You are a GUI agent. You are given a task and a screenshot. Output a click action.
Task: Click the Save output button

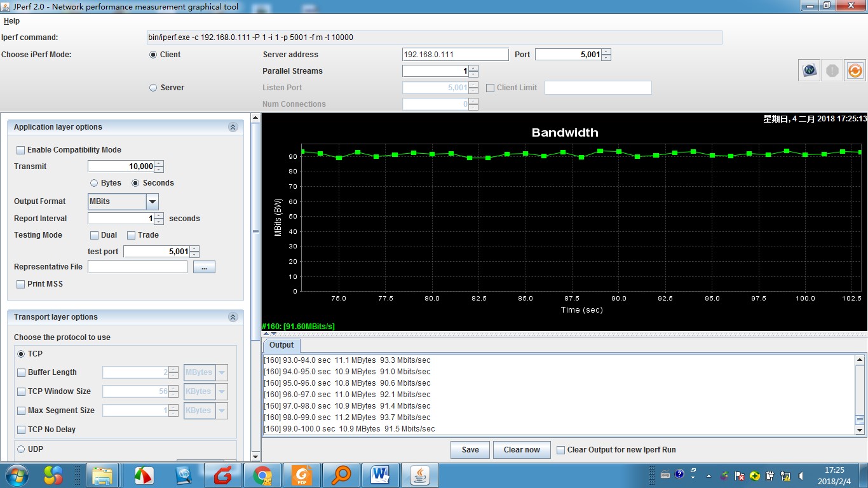pos(470,450)
